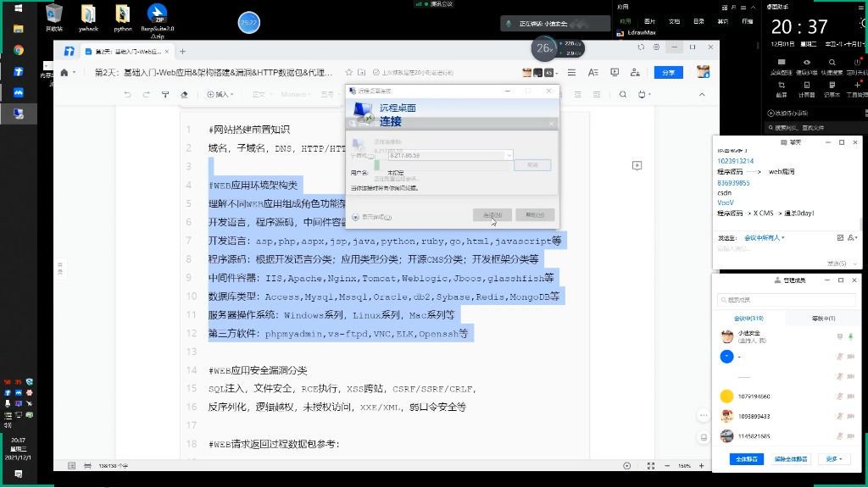Collapse the editor toolbar with the chevron
This screenshot has height=488, width=868.
pos(702,95)
